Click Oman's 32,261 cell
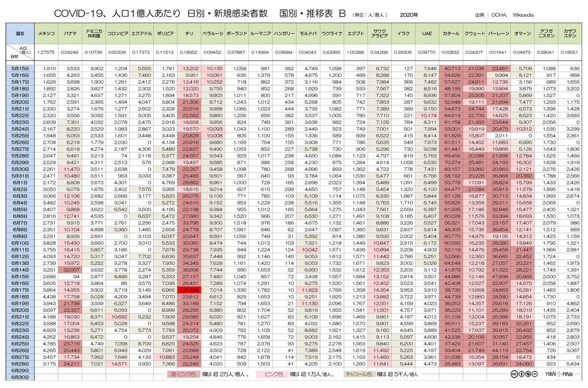Viewport: 588px width, 388px height. tap(522, 324)
